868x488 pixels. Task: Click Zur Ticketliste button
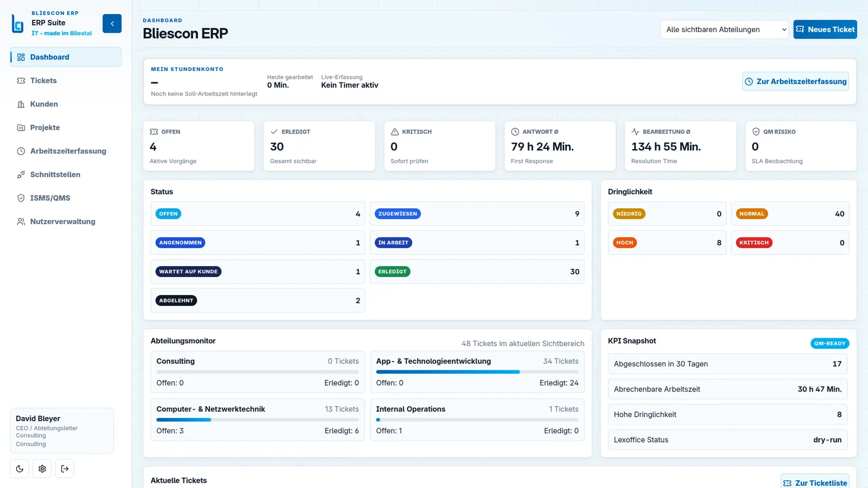[815, 483]
